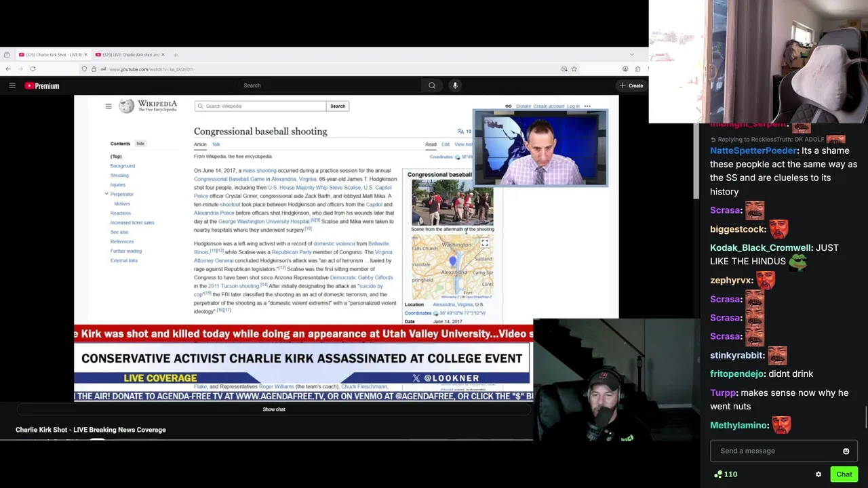Go back with the browser back arrow
Viewport: 868px width, 488px height.
coord(8,68)
